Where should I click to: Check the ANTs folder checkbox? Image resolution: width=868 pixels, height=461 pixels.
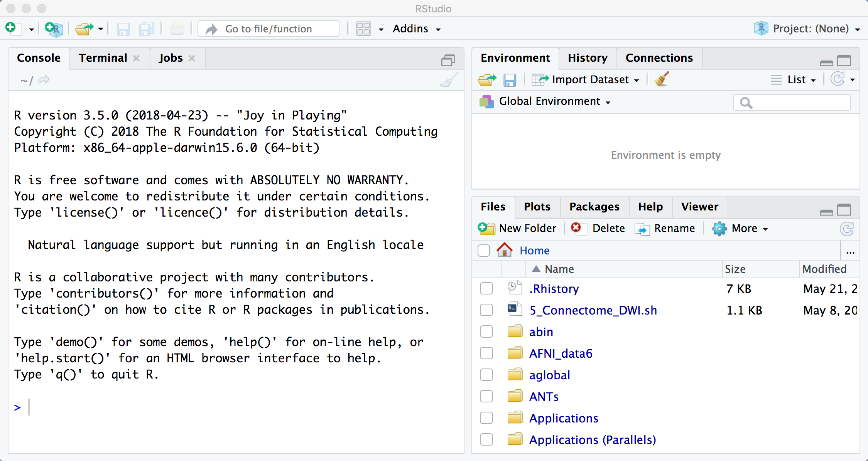click(486, 396)
